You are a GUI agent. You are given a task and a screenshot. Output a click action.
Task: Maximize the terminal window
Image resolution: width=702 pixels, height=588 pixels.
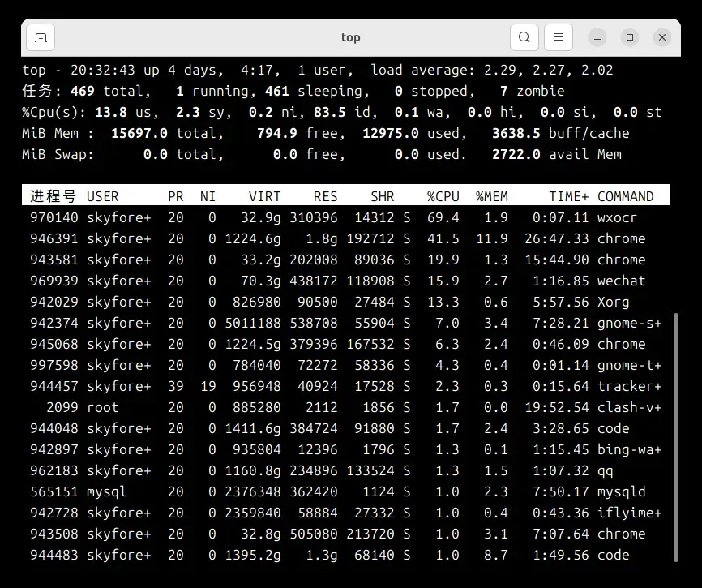(630, 37)
